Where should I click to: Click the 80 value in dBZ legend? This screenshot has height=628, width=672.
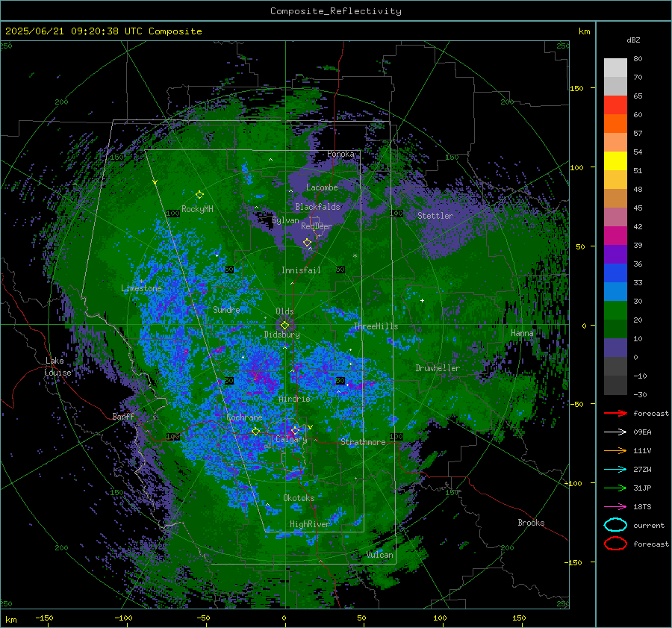coord(638,59)
